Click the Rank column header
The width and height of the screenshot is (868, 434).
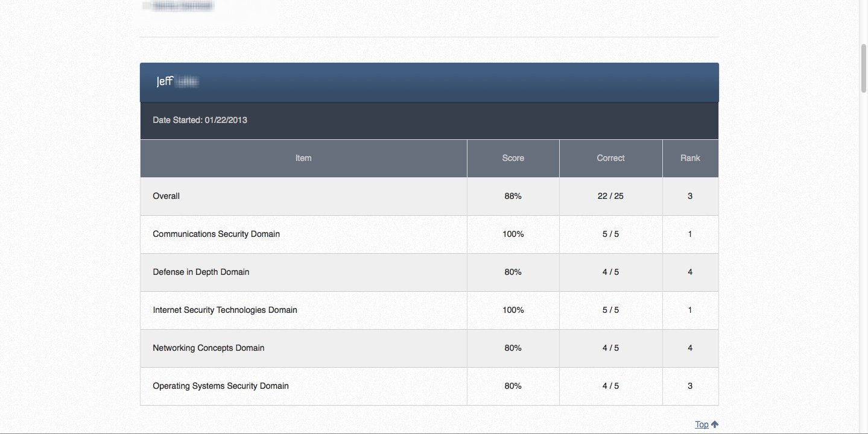point(690,158)
